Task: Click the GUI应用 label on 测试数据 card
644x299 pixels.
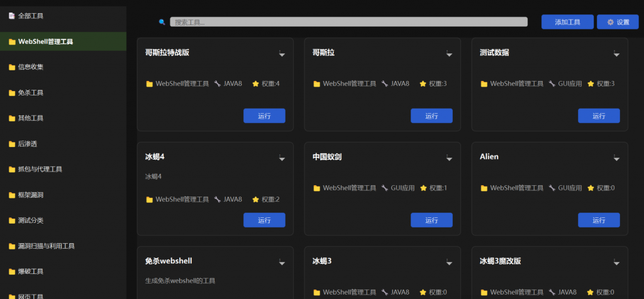Action: click(570, 84)
